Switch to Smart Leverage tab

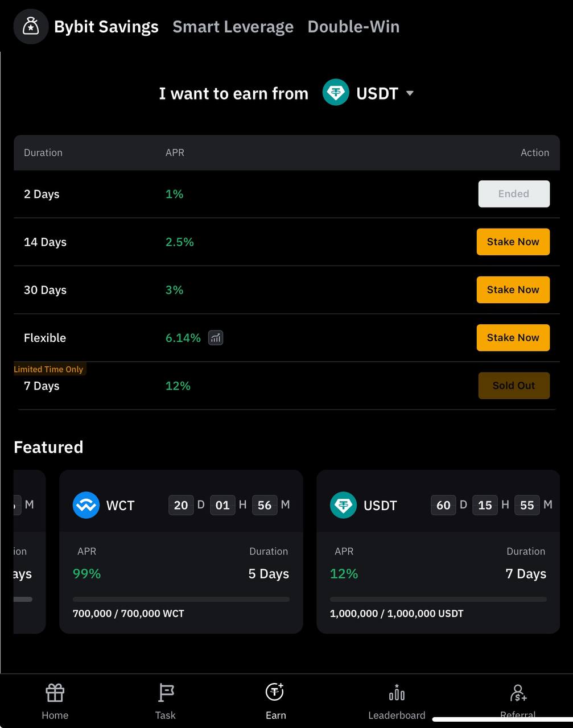233,27
